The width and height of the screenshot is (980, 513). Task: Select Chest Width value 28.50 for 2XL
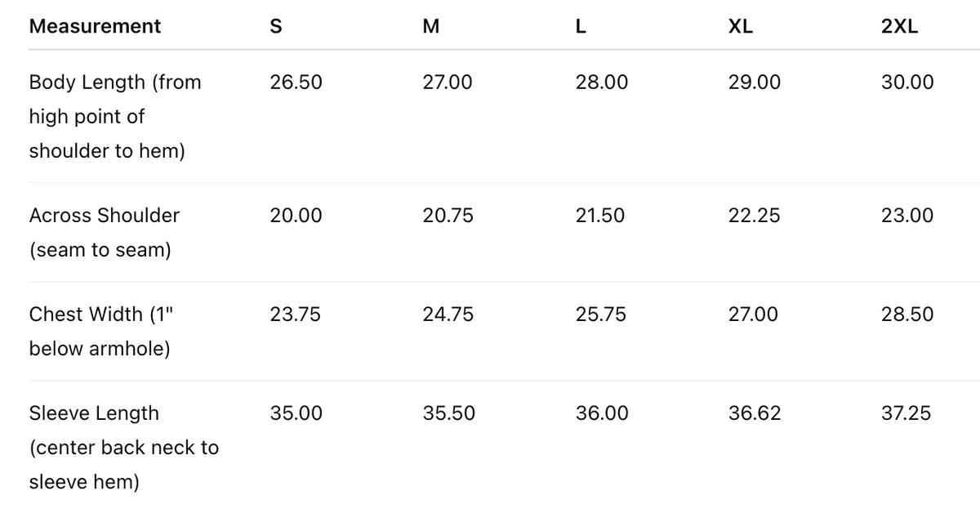point(907,314)
